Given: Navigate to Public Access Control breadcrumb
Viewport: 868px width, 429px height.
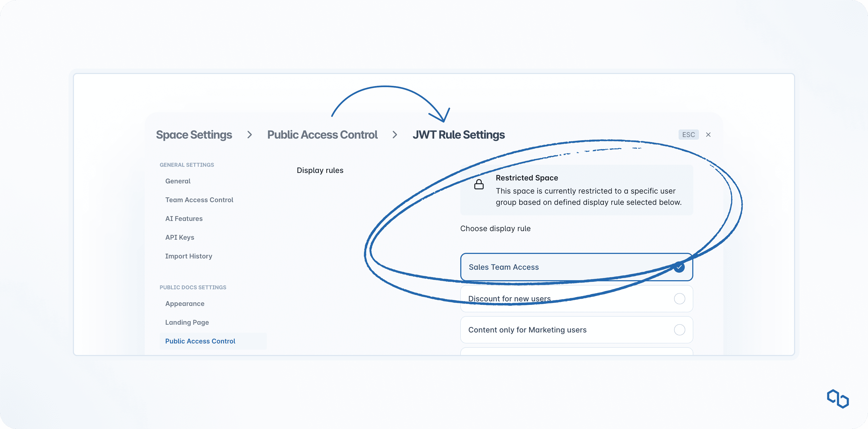Looking at the screenshot, I should coord(322,135).
